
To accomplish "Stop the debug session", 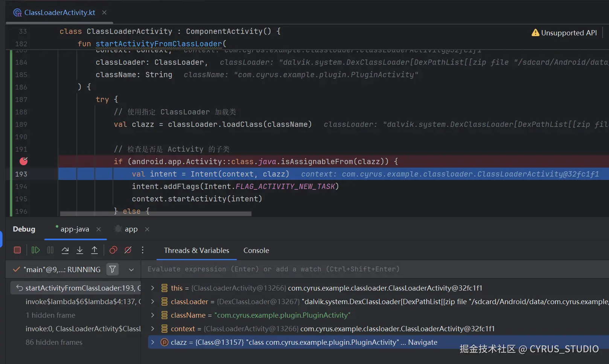I will coord(17,250).
